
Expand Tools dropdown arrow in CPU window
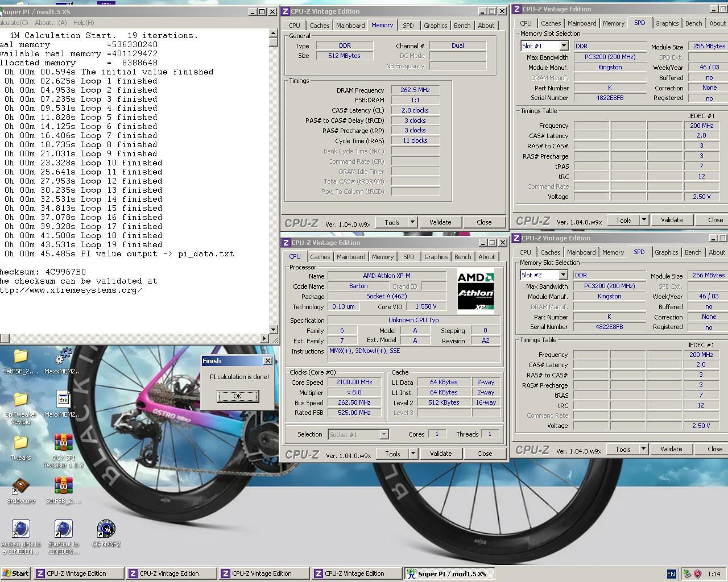pyautogui.click(x=413, y=454)
